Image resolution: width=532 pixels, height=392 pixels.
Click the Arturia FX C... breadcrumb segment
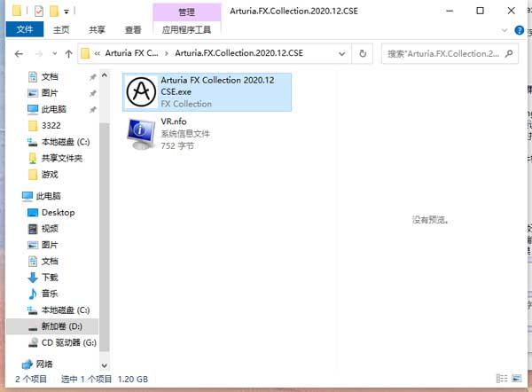131,53
